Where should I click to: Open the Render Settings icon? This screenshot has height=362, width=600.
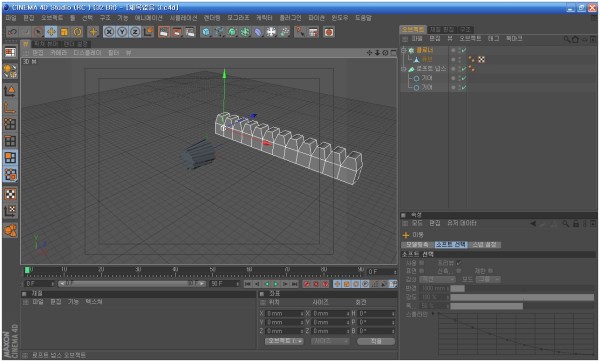coord(190,32)
